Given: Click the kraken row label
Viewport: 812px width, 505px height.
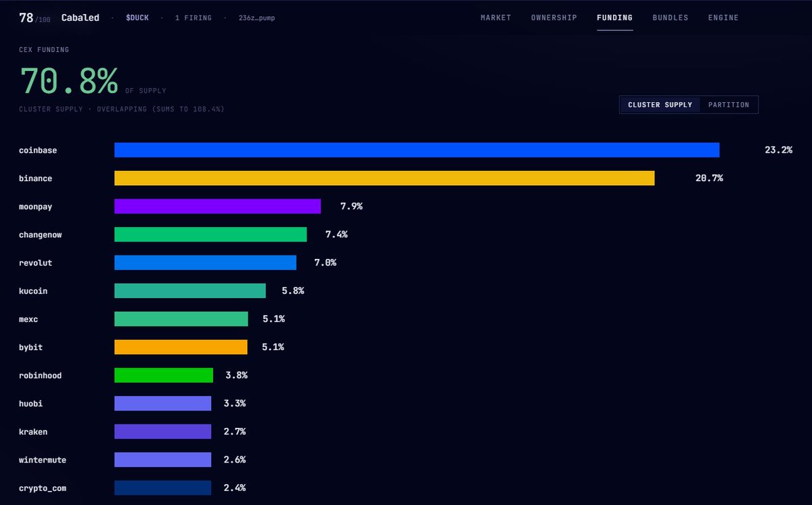Looking at the screenshot, I should click(33, 432).
